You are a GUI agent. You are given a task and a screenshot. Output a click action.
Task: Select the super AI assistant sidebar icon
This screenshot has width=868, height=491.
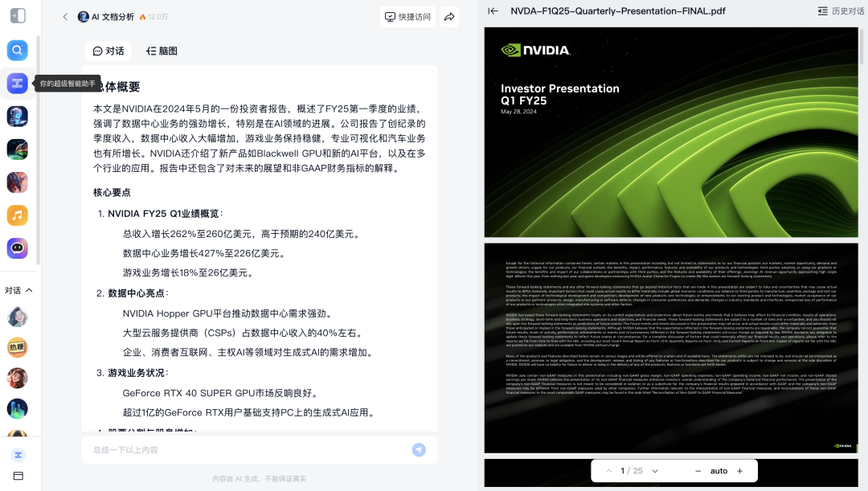[18, 84]
